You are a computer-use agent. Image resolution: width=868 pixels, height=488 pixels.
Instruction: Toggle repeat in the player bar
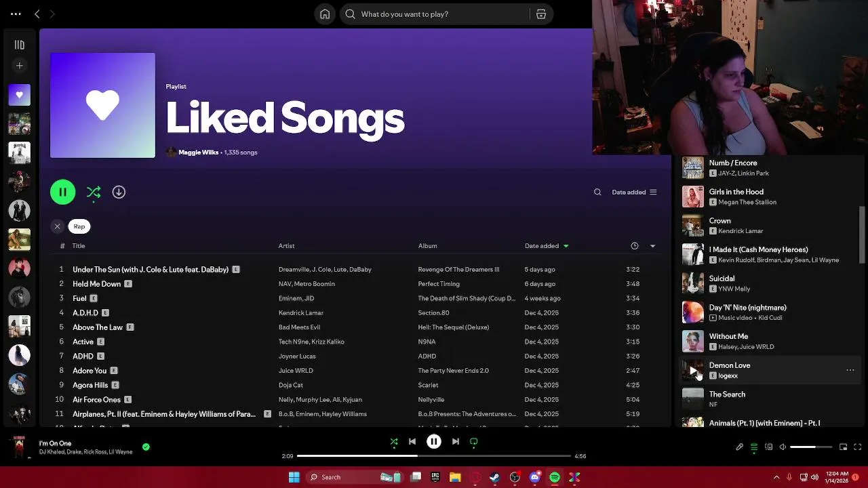point(474,442)
